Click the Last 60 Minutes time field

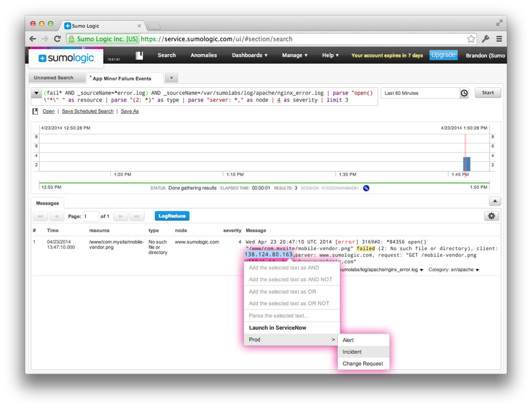coord(420,93)
